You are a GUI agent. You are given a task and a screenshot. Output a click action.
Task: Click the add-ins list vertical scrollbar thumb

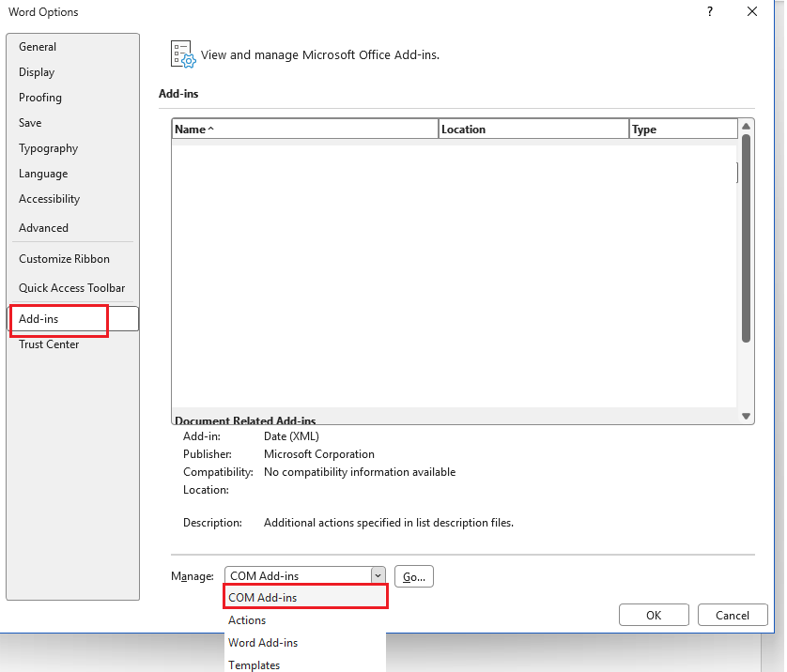(x=746, y=238)
